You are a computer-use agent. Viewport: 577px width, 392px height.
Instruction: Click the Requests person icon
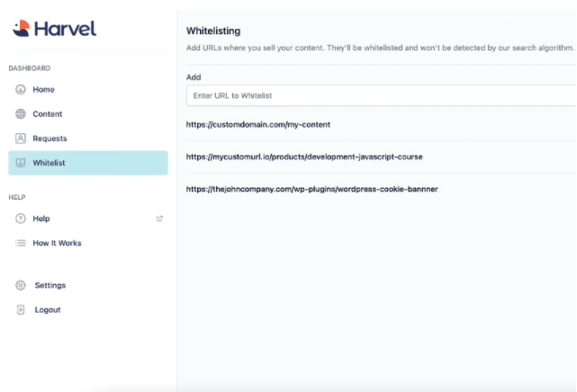pos(21,138)
